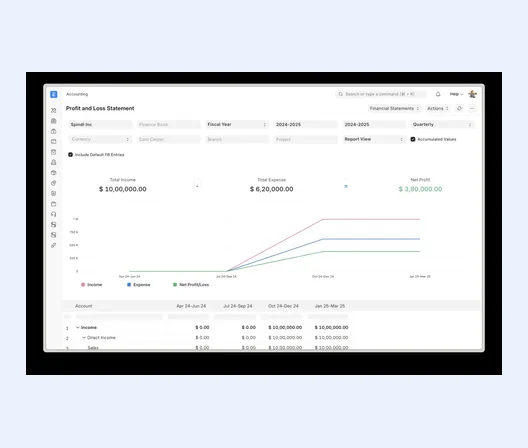
Task: Toggle the Income chart legend swatch
Action: pyautogui.click(x=83, y=285)
